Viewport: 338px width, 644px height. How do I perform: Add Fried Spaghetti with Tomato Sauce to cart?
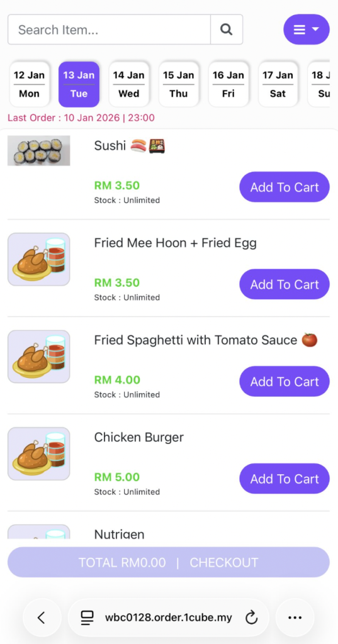coord(284,382)
